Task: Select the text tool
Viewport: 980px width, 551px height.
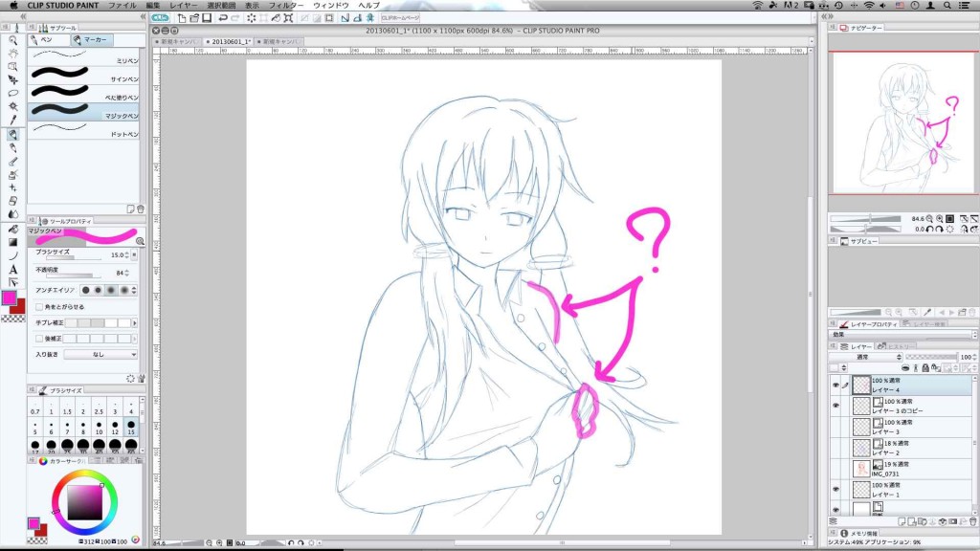Action: [x=13, y=270]
